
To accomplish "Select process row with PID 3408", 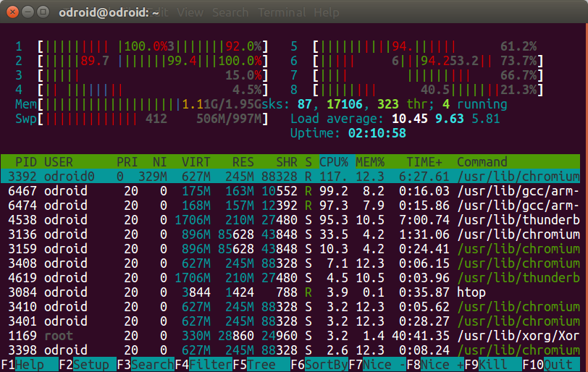I will pos(290,263).
